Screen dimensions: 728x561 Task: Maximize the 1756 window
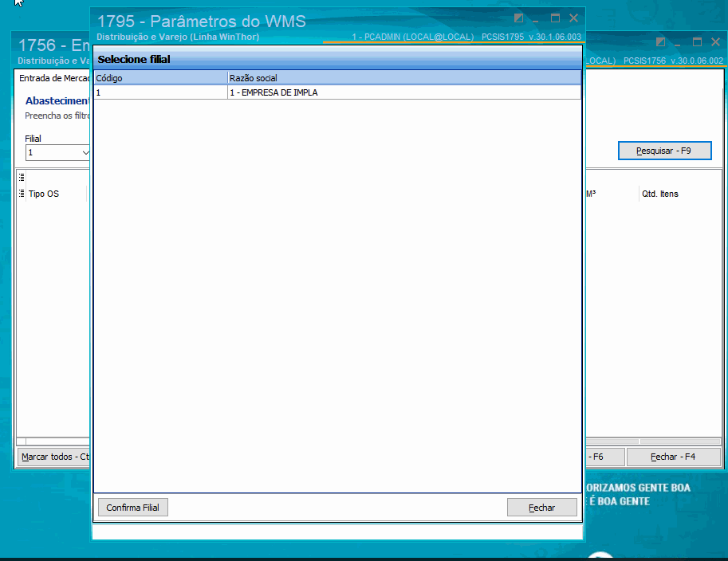pos(697,42)
